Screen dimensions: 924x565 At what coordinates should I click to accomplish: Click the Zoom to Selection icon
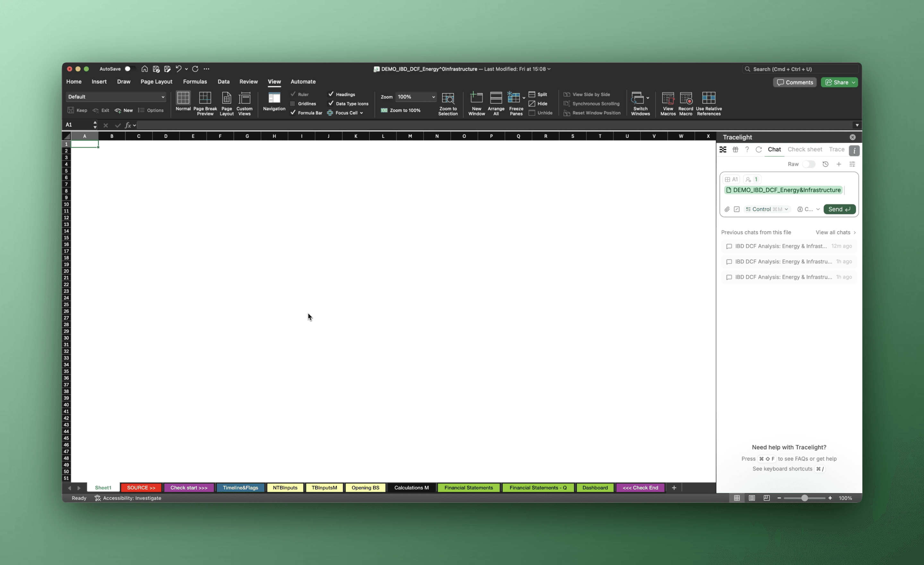pos(448,98)
